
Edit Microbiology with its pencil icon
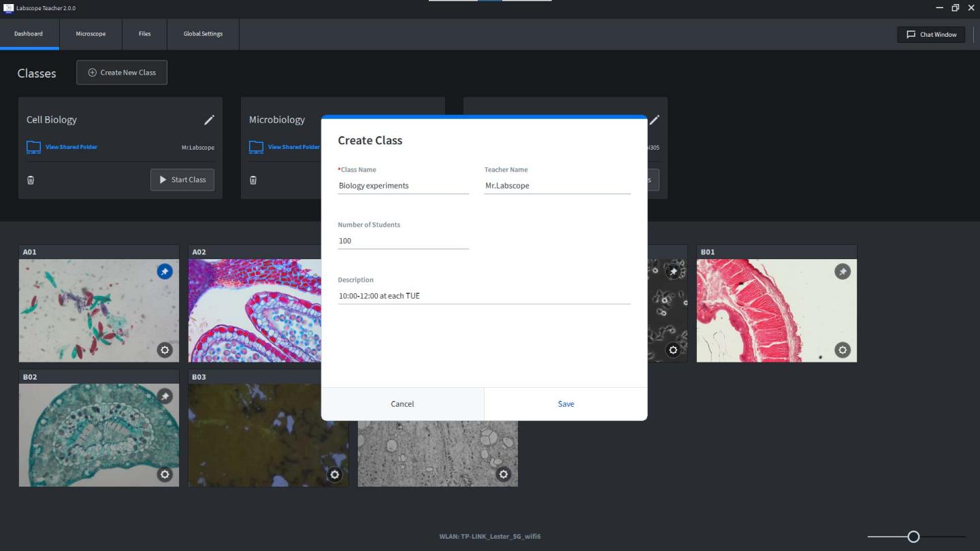(431, 119)
